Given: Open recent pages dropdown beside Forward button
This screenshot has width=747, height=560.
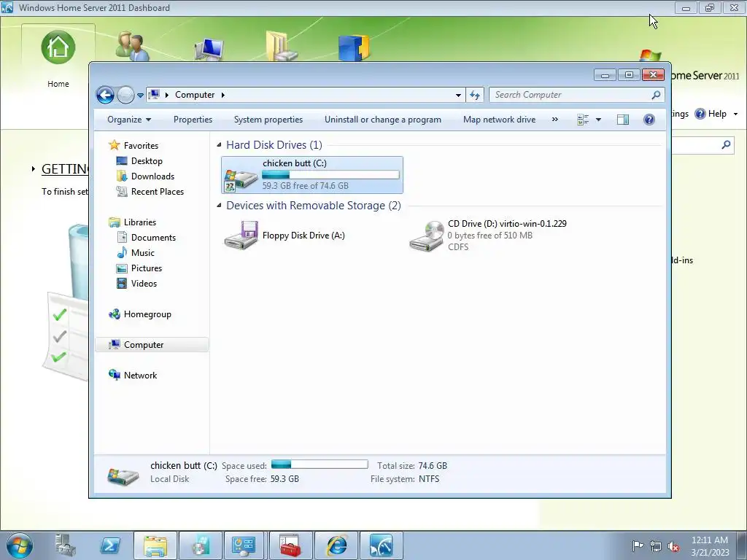Looking at the screenshot, I should [x=140, y=96].
